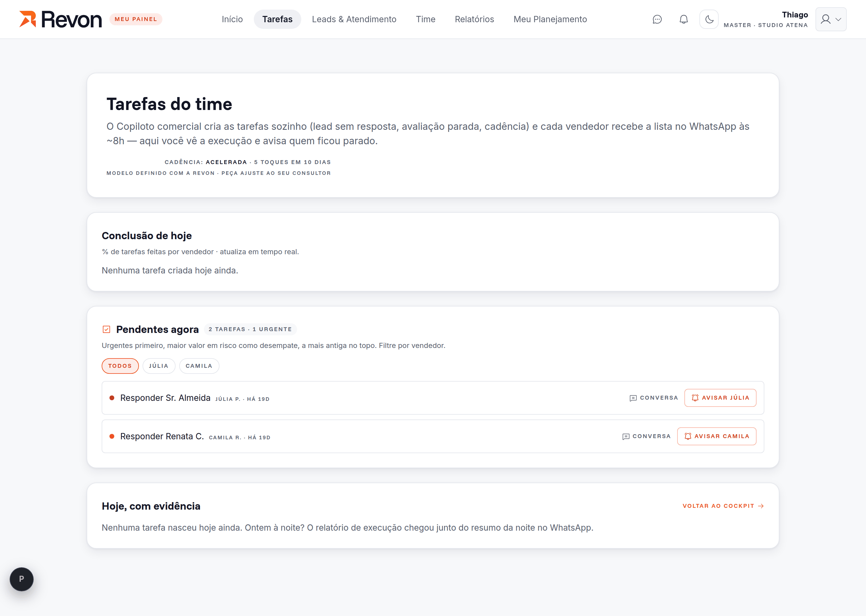Open the chat messages icon

657,19
